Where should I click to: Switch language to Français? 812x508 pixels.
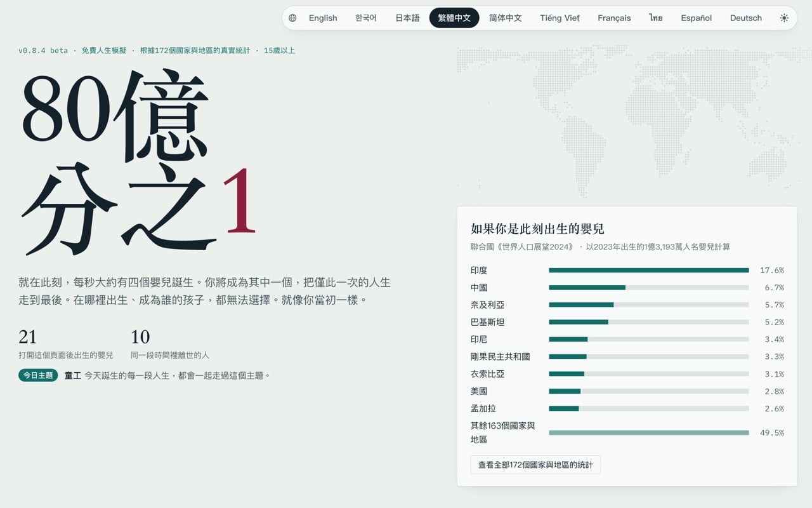[614, 18]
